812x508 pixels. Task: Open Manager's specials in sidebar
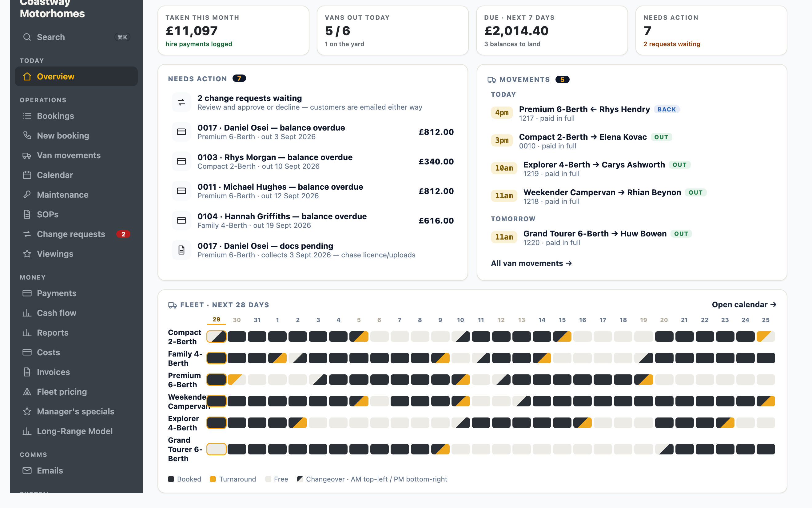(76, 411)
